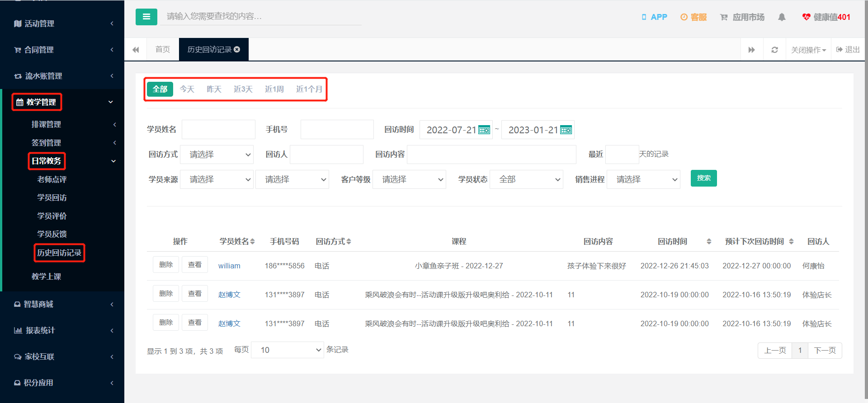Open the 回访方式 filter dropdown
The width and height of the screenshot is (868, 403).
pos(217,155)
